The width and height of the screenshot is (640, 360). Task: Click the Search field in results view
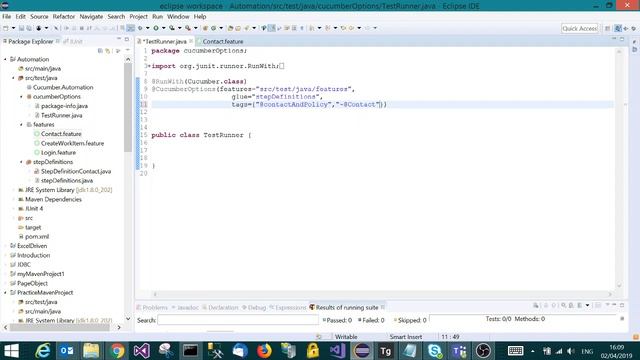(238, 320)
